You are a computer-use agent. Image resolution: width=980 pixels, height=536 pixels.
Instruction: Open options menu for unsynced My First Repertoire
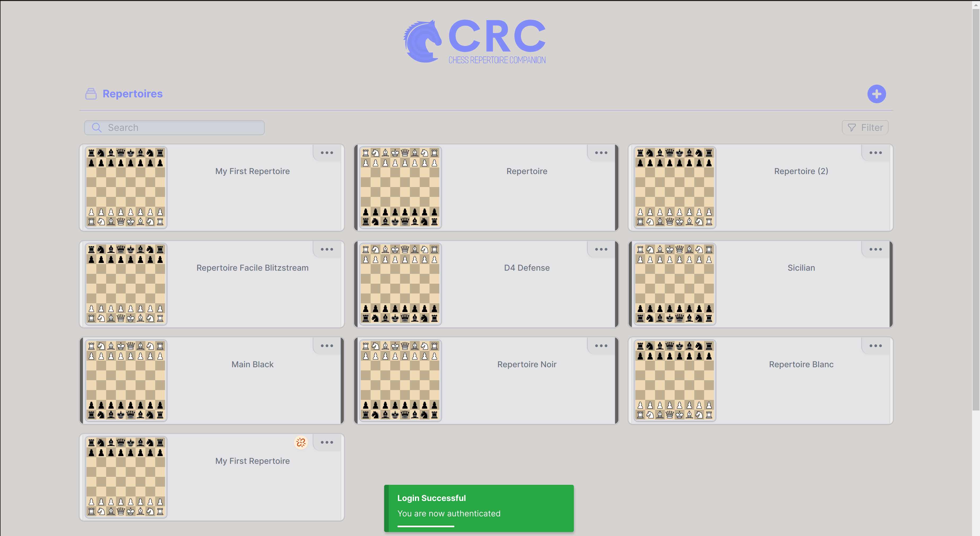[327, 443]
